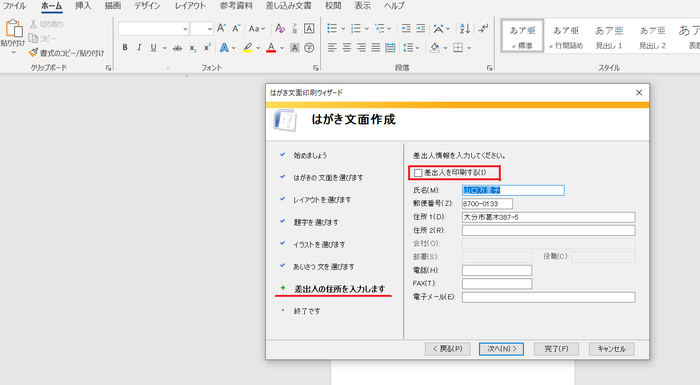
Task: Select the wizard step あいさつ文を選びます
Action: (323, 267)
